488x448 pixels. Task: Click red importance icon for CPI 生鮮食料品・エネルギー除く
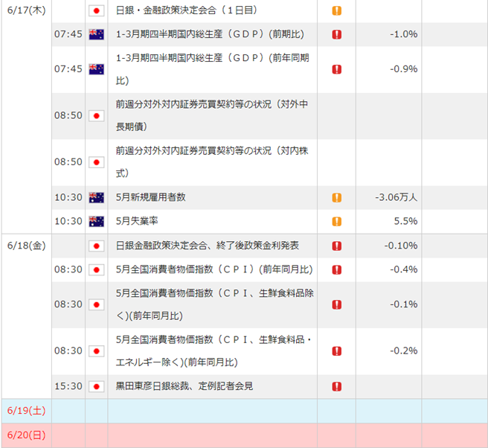pos(337,351)
